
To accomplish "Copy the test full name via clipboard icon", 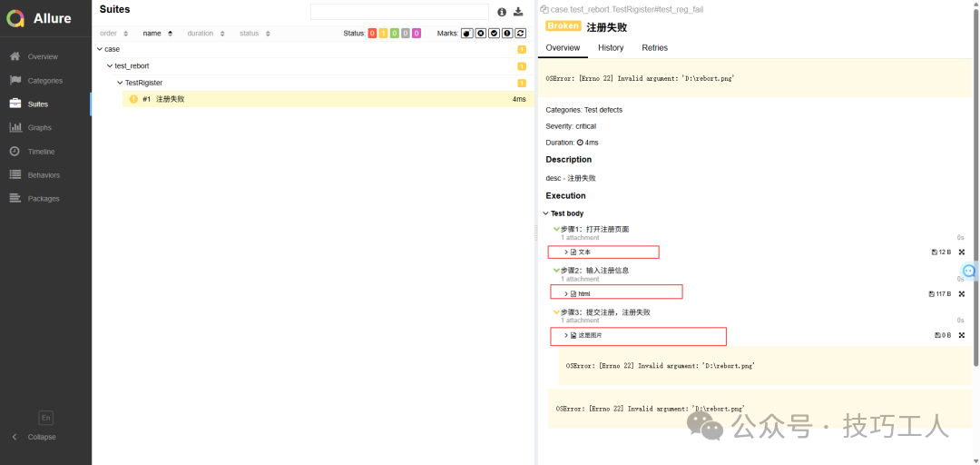I will [544, 9].
